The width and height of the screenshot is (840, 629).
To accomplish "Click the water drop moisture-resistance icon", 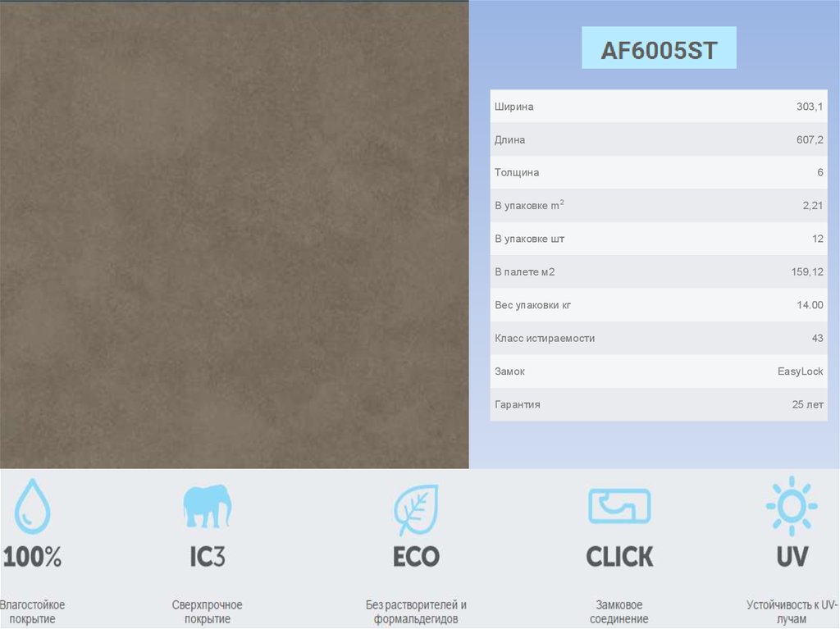I will point(32,506).
